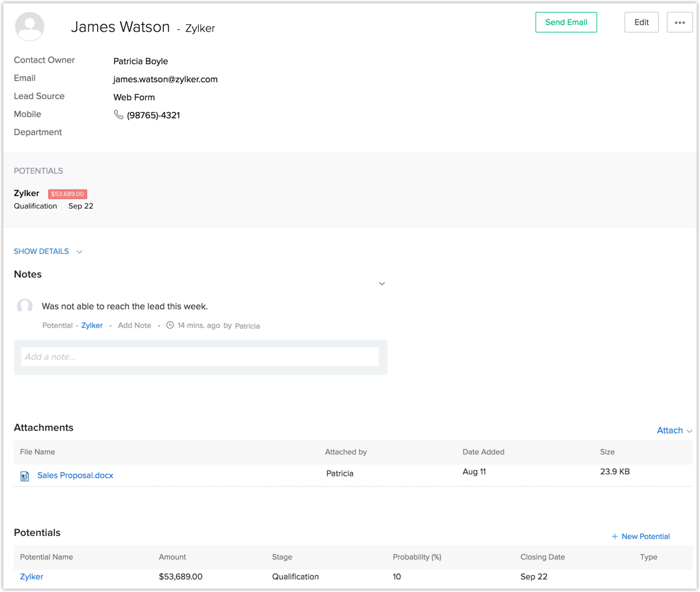This screenshot has height=592, width=700.
Task: Click the james.watson@zylker.com email address
Action: [x=165, y=80]
